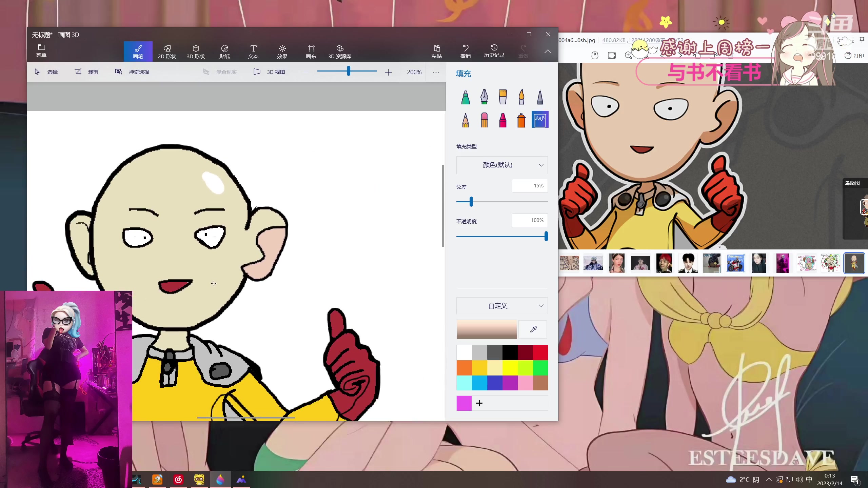Click the current color preview box
Screen dimensions: 868x488
pos(487,329)
